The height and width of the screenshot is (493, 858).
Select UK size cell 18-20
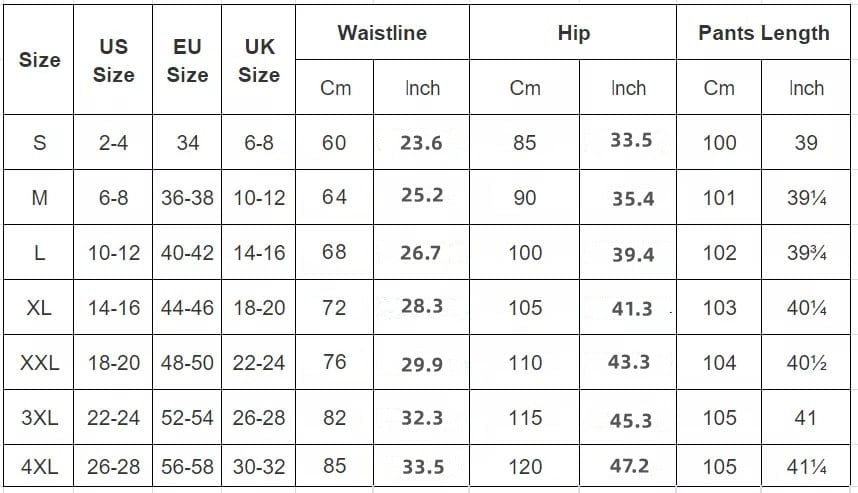[x=259, y=308]
